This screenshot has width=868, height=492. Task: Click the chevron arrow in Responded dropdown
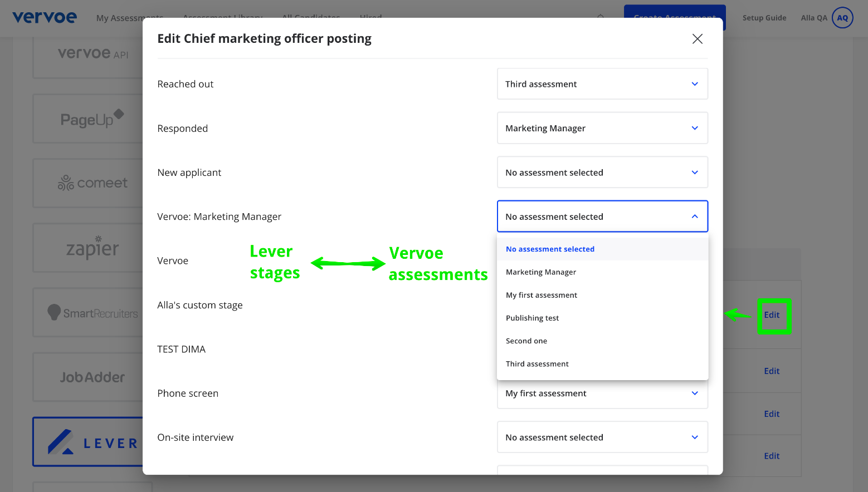click(x=695, y=128)
